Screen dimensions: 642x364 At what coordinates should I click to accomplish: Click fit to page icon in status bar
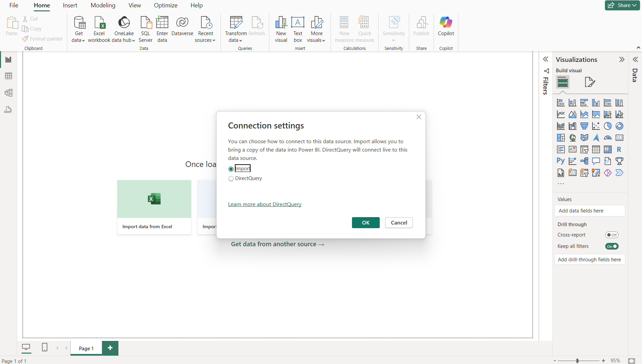(631, 361)
